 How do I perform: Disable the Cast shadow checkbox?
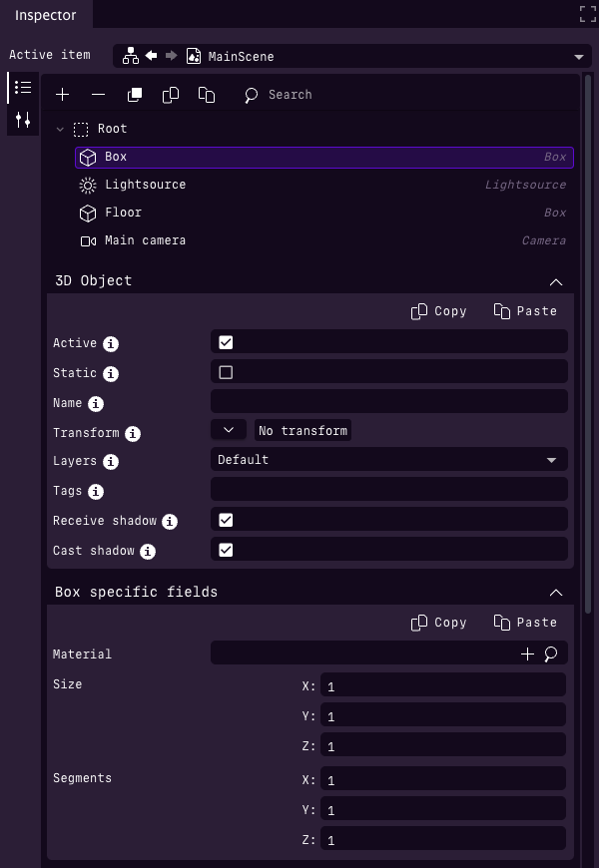(x=226, y=549)
